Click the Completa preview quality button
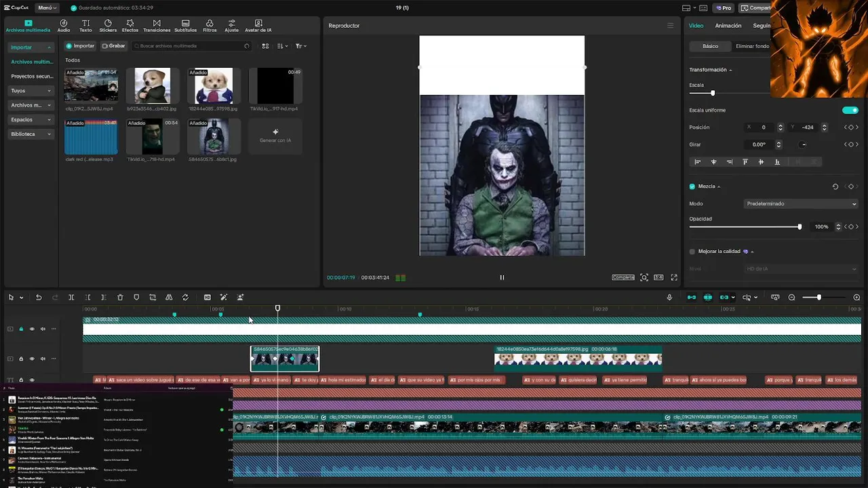This screenshot has width=868, height=488. (623, 277)
